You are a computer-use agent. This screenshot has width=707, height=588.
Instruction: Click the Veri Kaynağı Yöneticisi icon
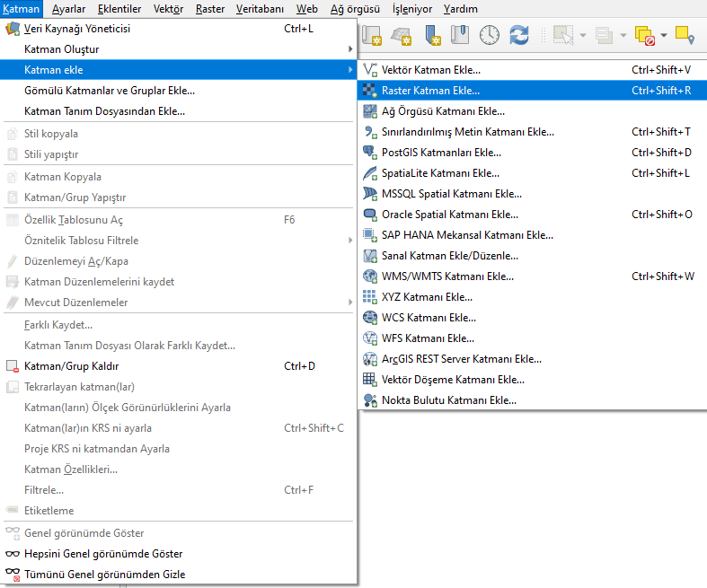[x=13, y=29]
